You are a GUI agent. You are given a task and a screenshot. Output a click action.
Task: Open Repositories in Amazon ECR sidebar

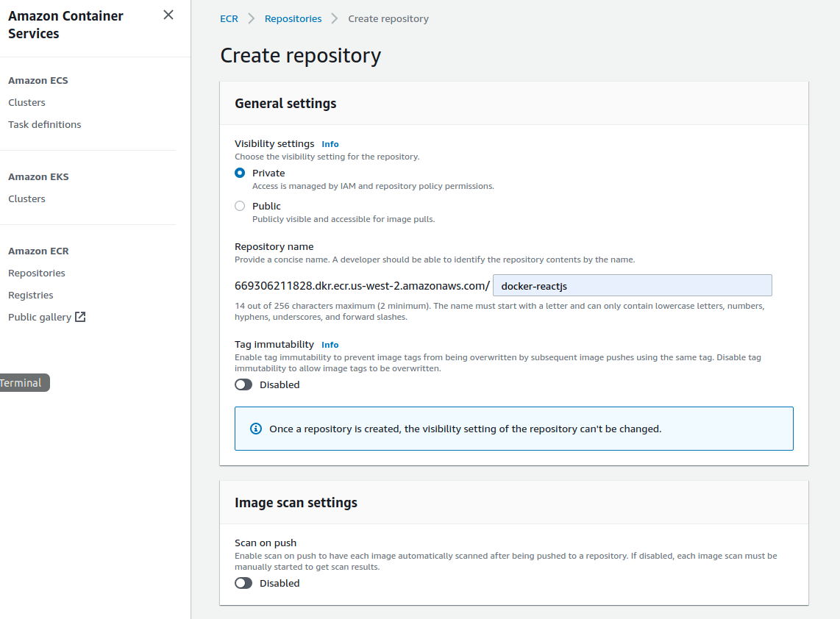(x=37, y=273)
